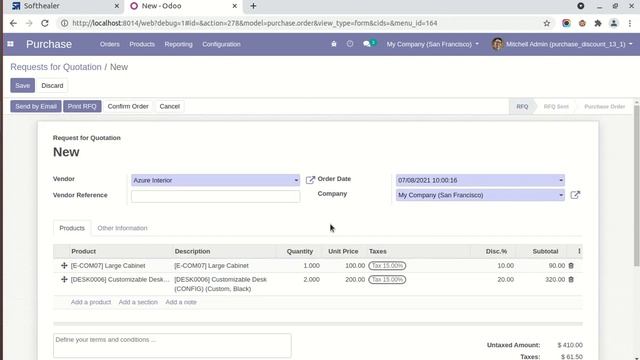This screenshot has width=640, height=360.
Task: Close the New - Odoo tab
Action: pos(235,6)
